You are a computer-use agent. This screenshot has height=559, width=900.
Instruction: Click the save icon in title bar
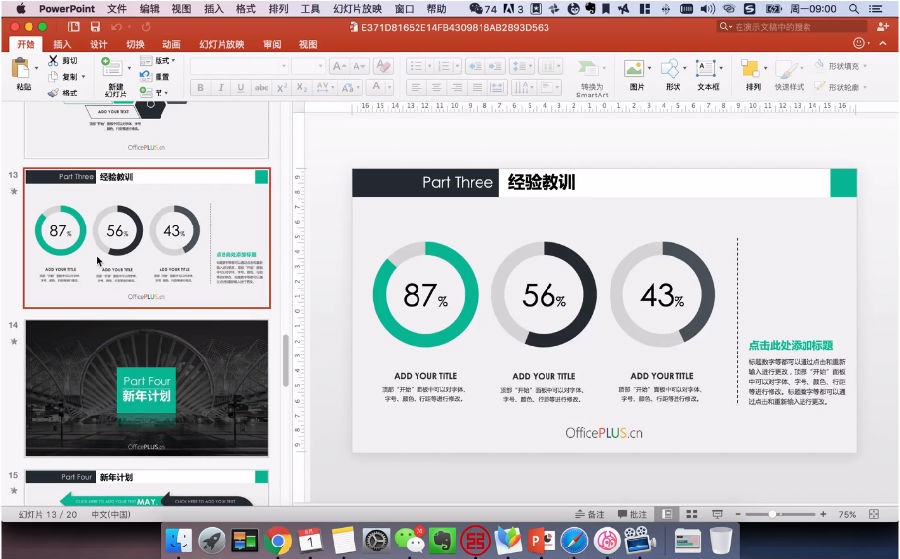(x=95, y=27)
